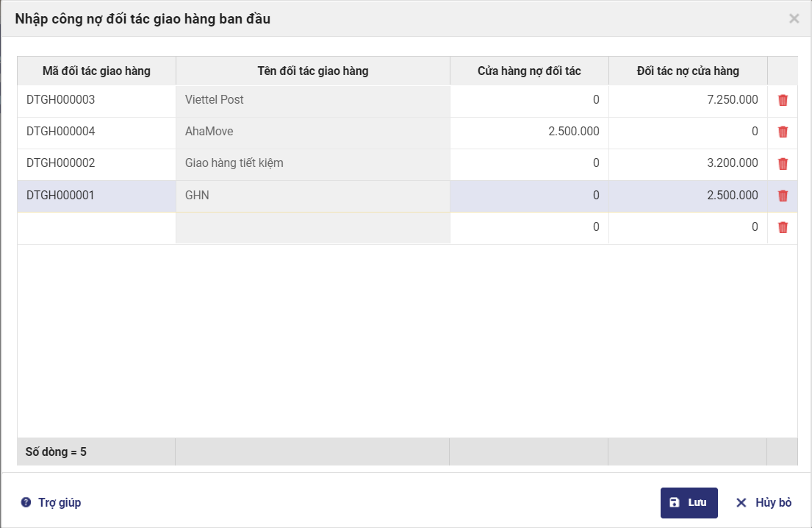Click empty partner code cell in last row
The width and height of the screenshot is (812, 528).
coord(96,227)
